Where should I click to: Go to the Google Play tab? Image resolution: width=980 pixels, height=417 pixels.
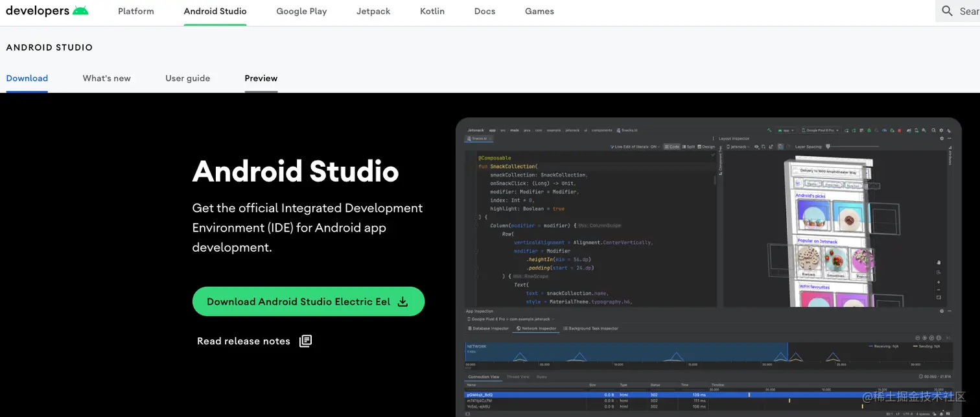click(301, 11)
